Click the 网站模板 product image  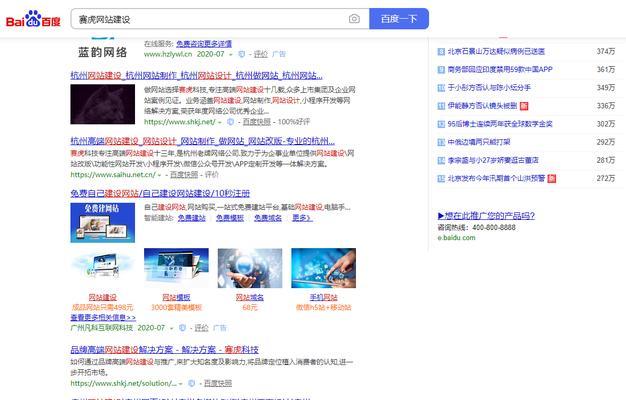tap(176, 268)
